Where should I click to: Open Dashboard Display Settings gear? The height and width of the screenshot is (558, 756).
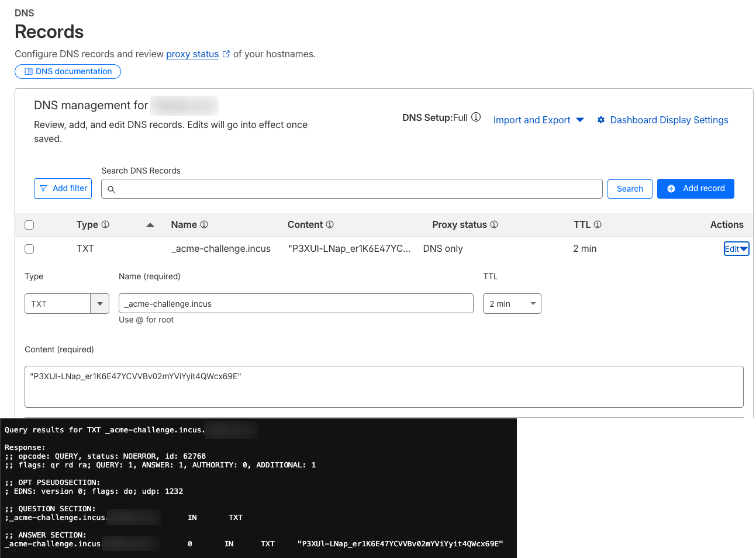click(601, 120)
